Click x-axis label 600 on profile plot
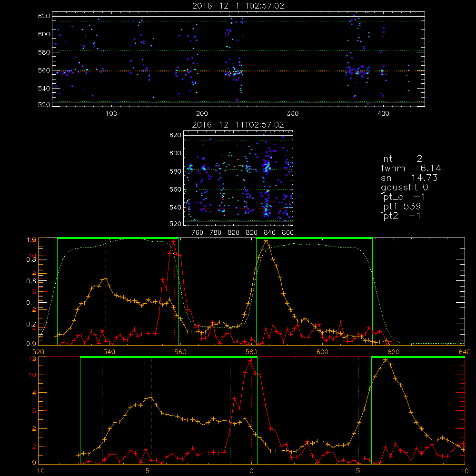This screenshot has width=476, height=476. point(322,352)
